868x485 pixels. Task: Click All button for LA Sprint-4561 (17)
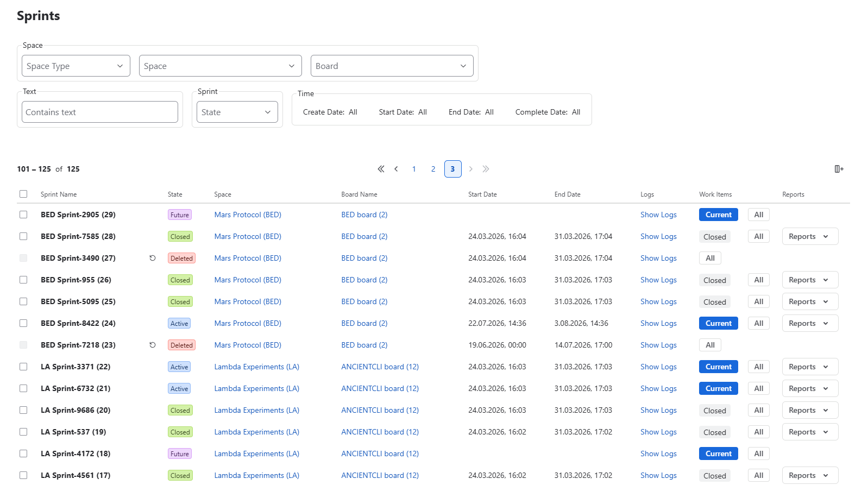pyautogui.click(x=759, y=475)
